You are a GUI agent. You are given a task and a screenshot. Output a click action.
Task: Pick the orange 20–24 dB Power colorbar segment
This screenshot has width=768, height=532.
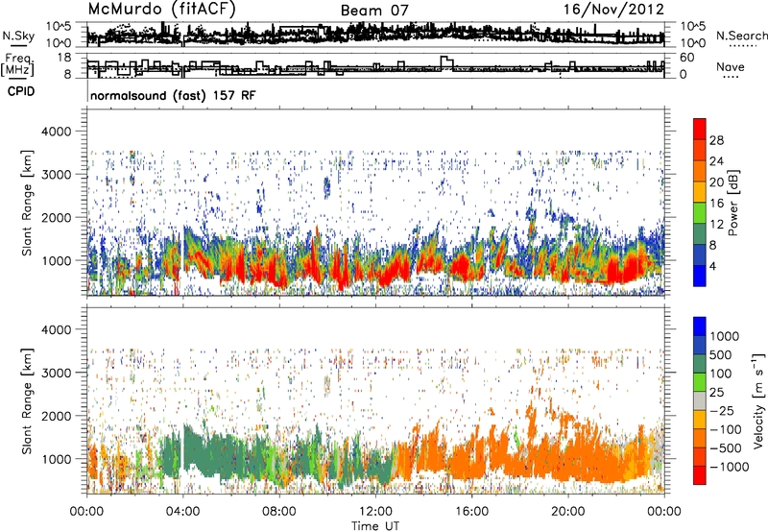pyautogui.click(x=700, y=171)
